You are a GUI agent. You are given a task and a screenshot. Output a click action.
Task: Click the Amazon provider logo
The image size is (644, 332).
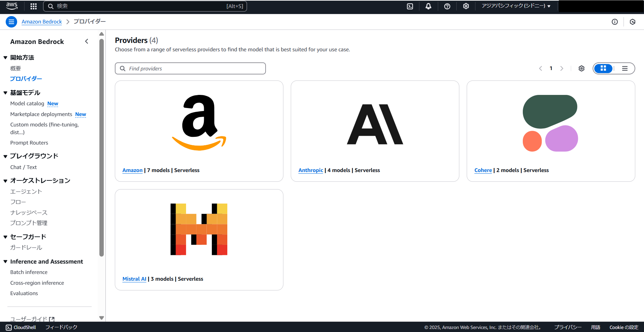pyautogui.click(x=199, y=123)
